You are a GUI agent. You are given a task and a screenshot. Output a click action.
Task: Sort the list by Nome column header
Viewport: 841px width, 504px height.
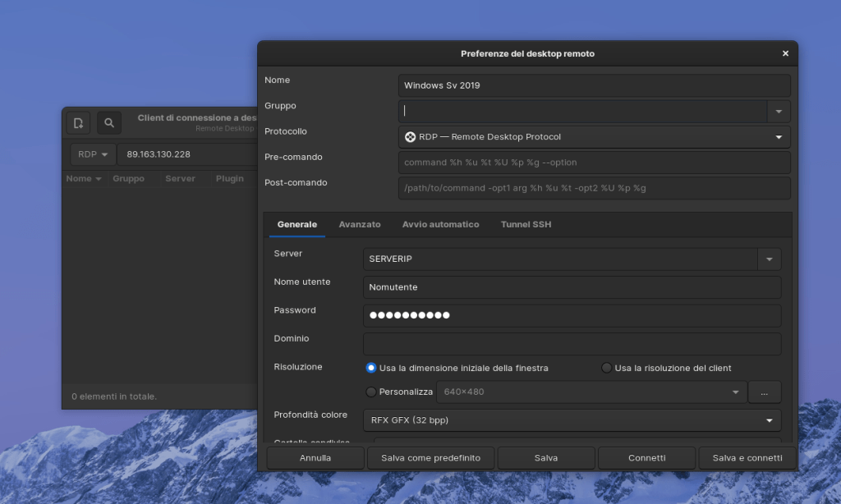[80, 178]
